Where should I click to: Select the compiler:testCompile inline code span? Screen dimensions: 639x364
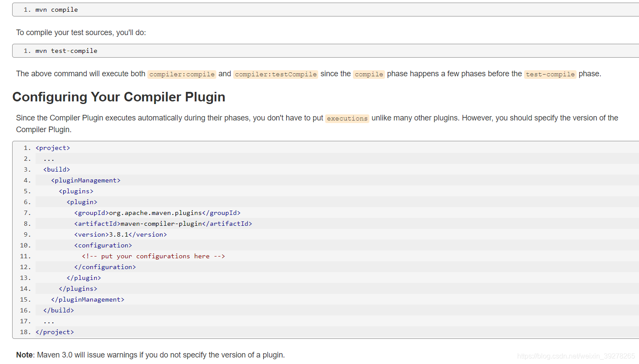coord(275,74)
